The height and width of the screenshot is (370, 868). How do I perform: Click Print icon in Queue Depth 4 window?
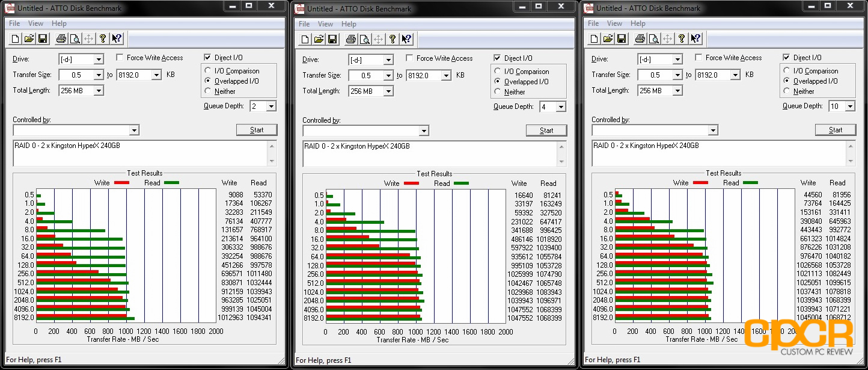click(x=350, y=40)
